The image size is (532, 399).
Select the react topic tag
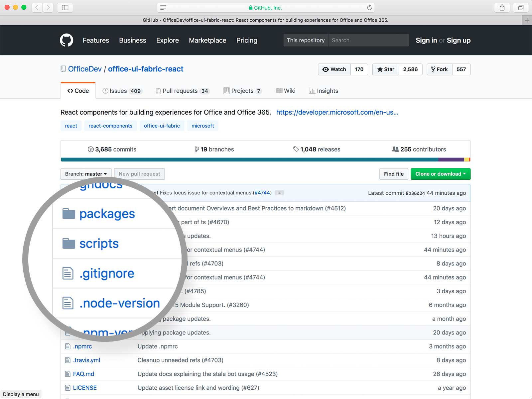coord(71,126)
